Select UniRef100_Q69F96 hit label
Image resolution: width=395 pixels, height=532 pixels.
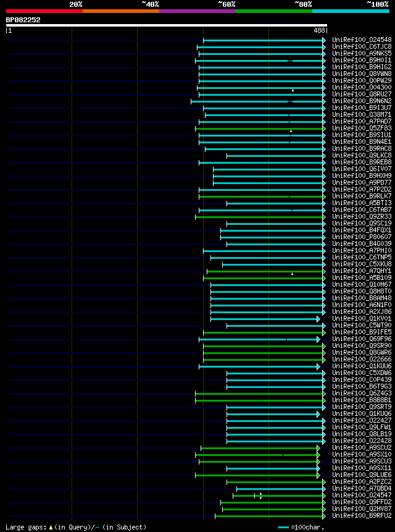point(362,339)
